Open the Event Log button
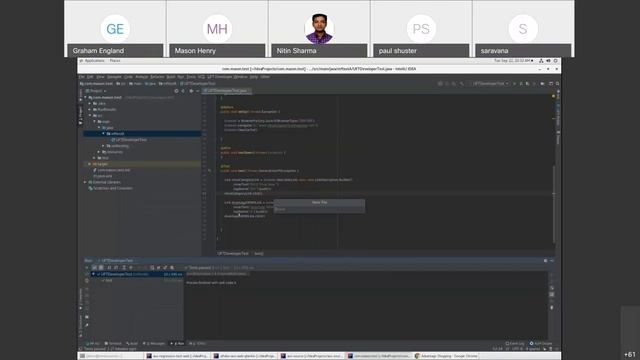640x360 pixels. tap(515, 344)
